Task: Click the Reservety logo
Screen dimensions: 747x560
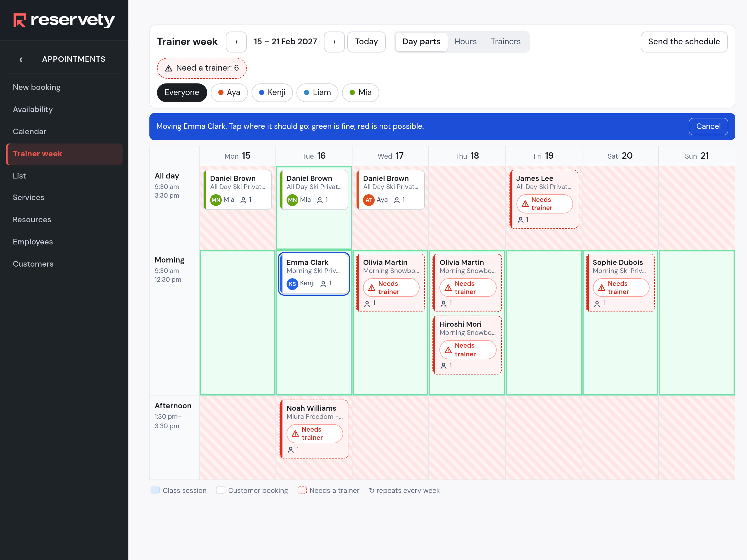Action: [x=64, y=20]
